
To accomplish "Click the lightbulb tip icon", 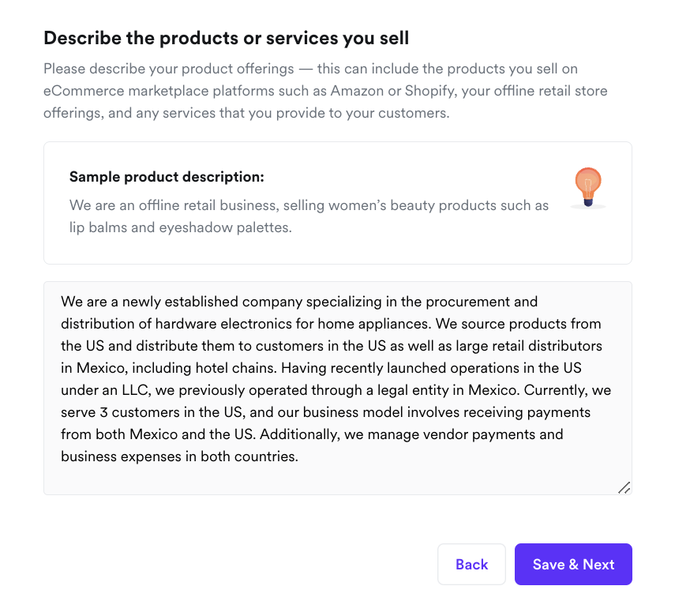I will click(x=587, y=187).
